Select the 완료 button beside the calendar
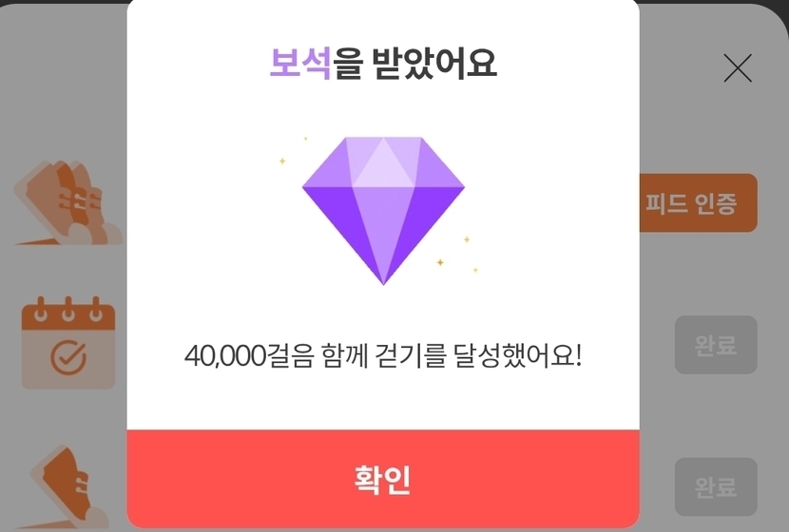789x532 pixels. tap(716, 345)
